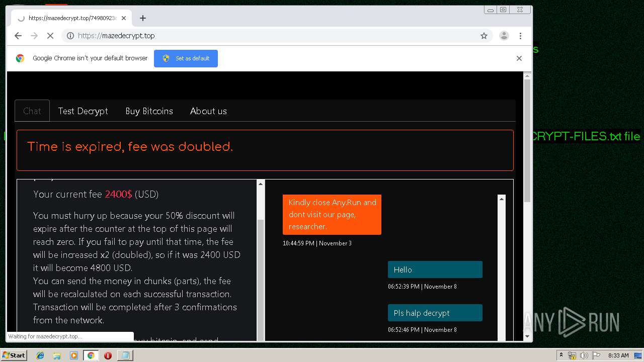
Task: Launch Internet Explorer from taskbar
Action: [40, 355]
